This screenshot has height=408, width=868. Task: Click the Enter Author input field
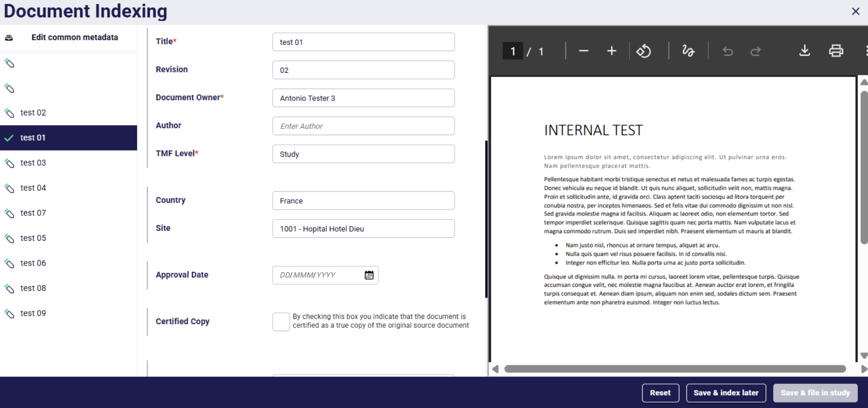363,126
